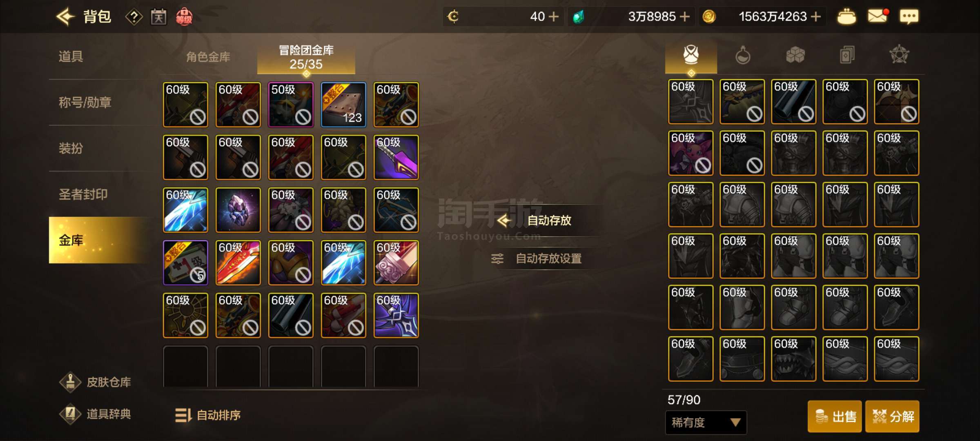Open the red level-lock bag icon
Image resolution: width=980 pixels, height=441 pixels.
pyautogui.click(x=184, y=17)
